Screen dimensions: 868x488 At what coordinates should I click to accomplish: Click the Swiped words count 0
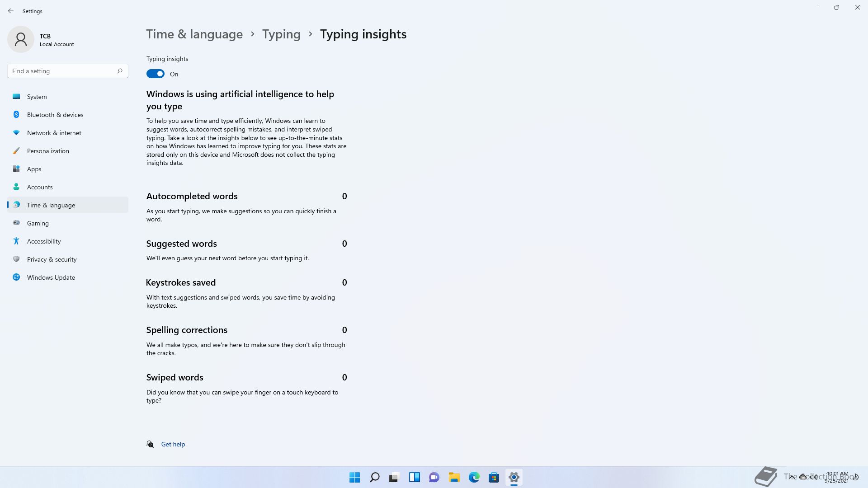point(344,377)
